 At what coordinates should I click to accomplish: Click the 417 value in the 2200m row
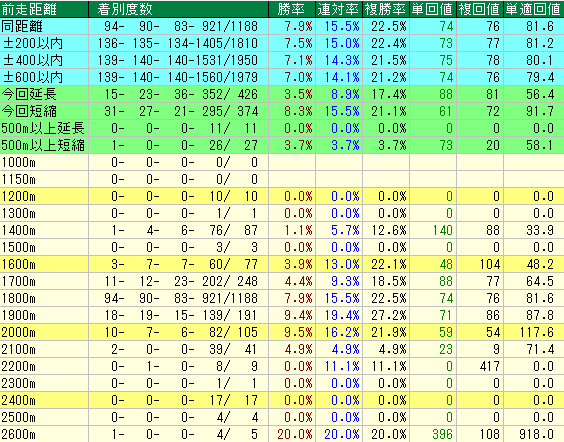tap(490, 366)
